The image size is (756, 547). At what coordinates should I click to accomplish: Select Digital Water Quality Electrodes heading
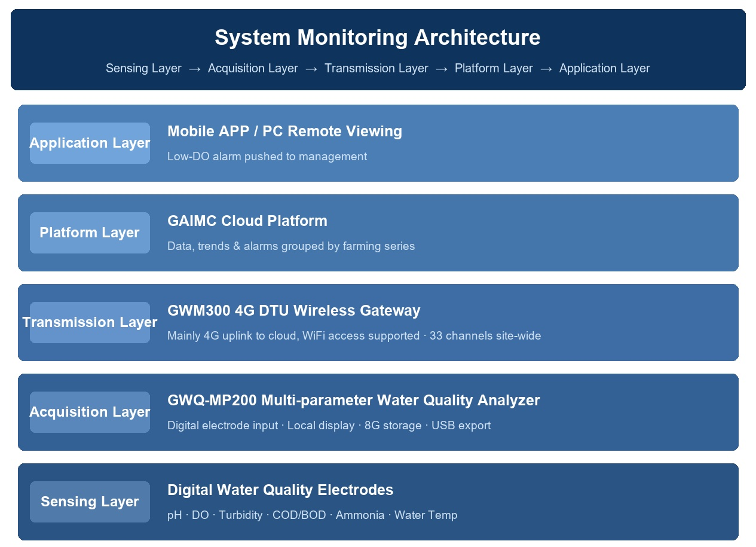coord(280,490)
